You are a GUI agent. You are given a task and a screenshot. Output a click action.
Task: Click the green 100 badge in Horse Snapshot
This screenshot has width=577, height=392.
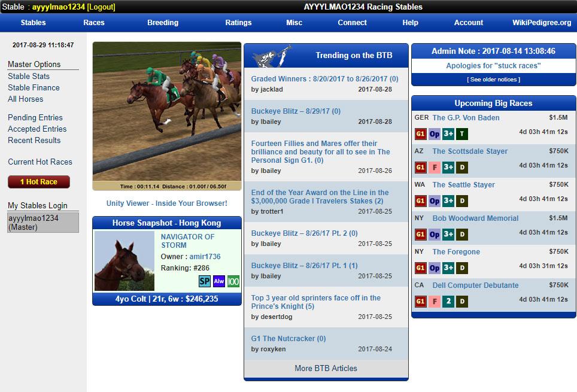(233, 281)
